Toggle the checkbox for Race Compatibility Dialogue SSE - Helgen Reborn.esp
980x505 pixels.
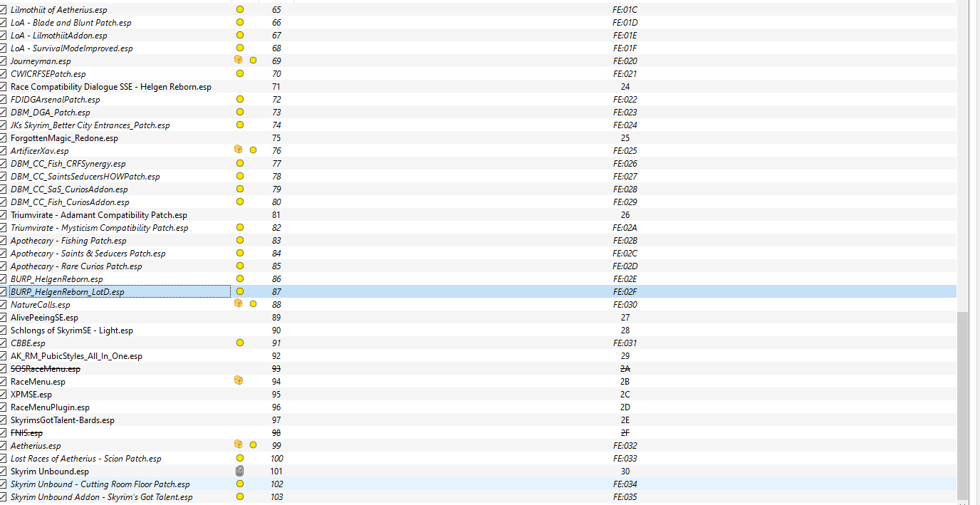point(4,86)
